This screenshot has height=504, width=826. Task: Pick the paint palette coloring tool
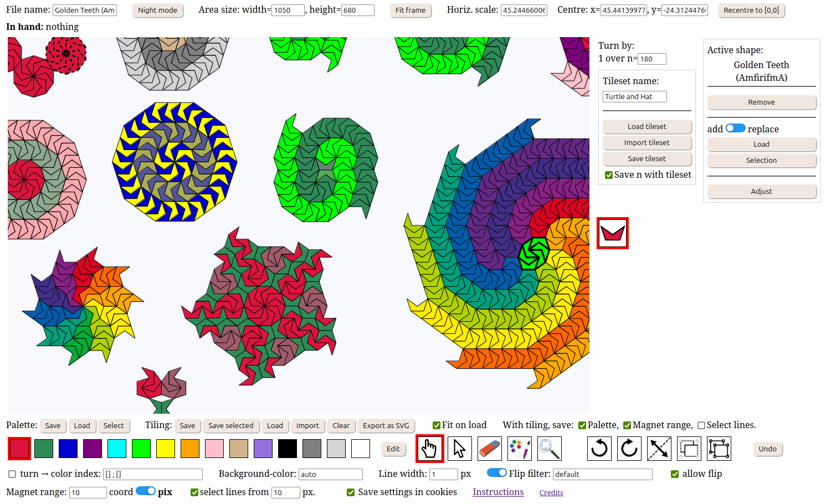click(x=519, y=449)
